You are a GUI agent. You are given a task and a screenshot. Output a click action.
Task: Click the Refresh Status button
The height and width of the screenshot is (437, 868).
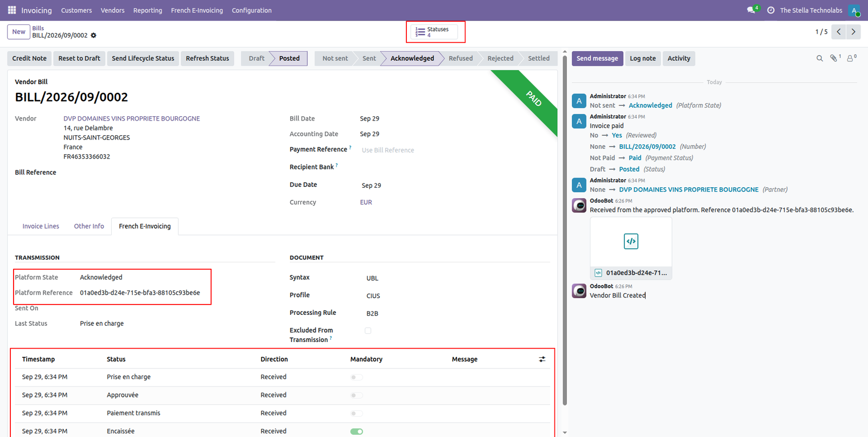(x=207, y=59)
